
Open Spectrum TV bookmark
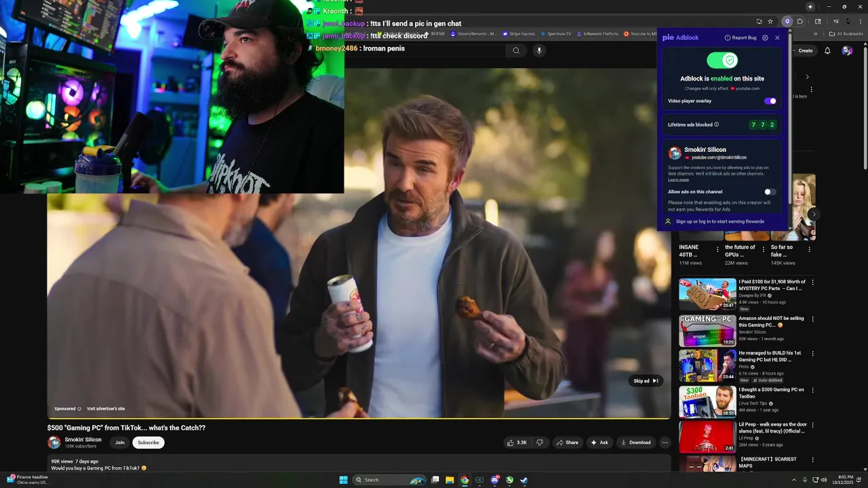(555, 33)
